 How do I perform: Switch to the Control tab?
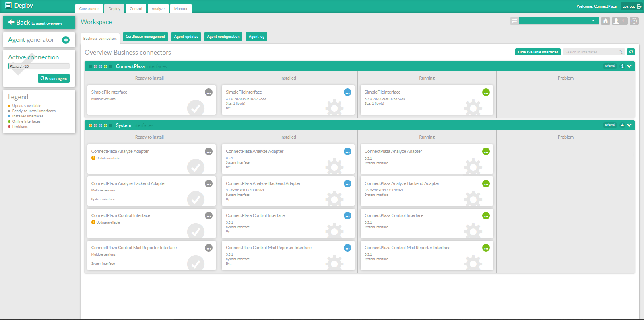[136, 8]
